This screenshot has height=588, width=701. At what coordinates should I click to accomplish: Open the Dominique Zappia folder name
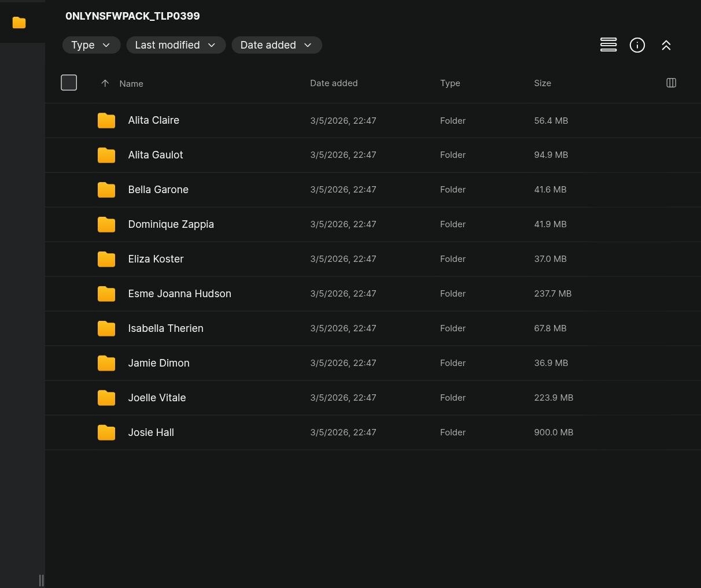[x=171, y=224]
